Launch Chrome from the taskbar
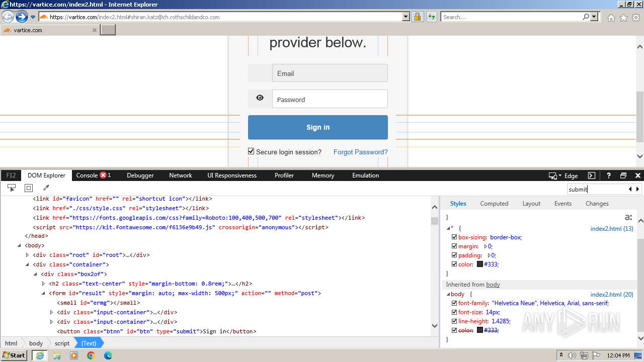644x362 pixels. coord(91,355)
